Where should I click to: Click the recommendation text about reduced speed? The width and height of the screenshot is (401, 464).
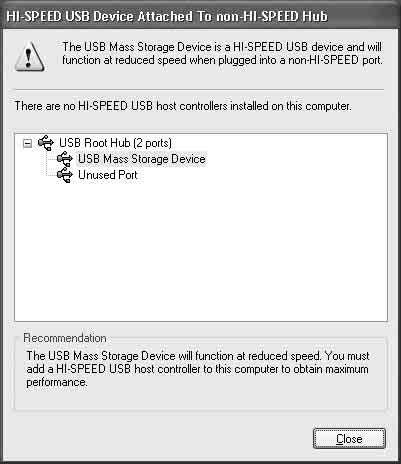click(x=198, y=369)
